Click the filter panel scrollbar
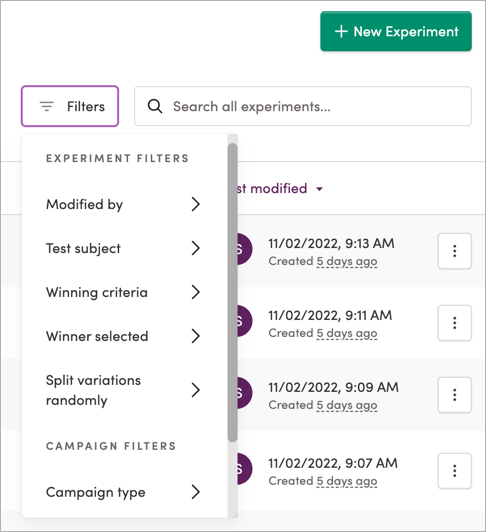 point(232,292)
